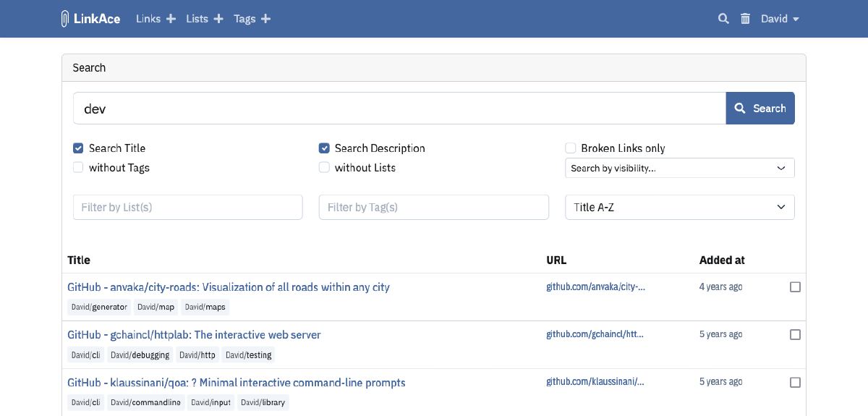Click the Filter by Tag(s) field
This screenshot has height=416, width=868.
pos(434,207)
